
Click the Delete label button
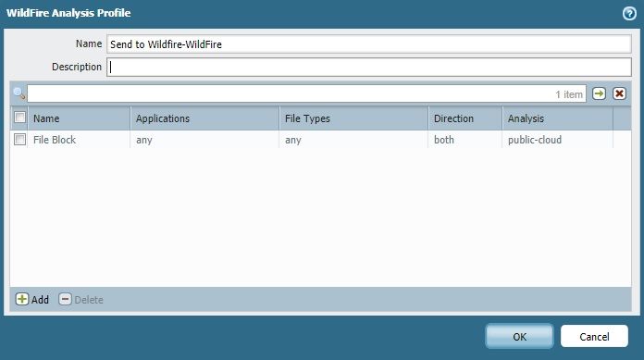pos(89,300)
